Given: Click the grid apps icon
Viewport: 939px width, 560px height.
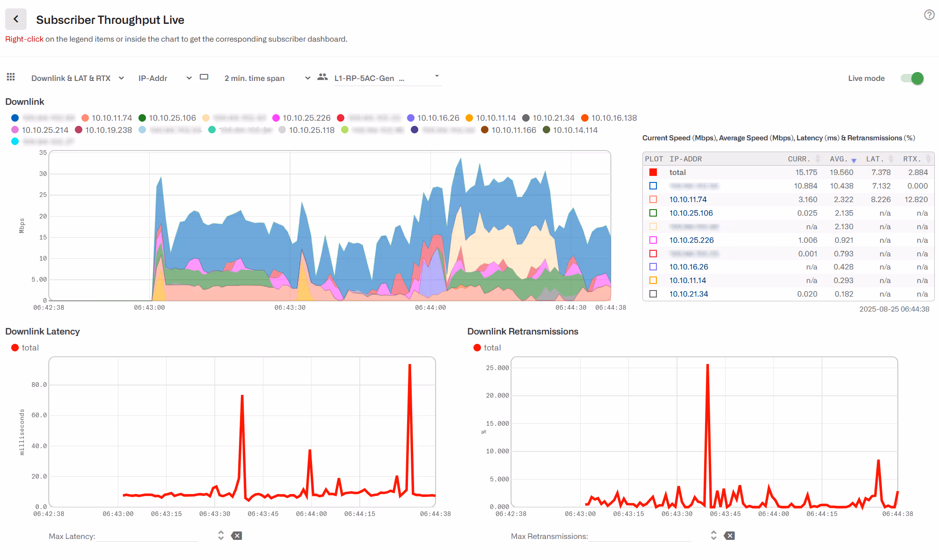Looking at the screenshot, I should click(x=11, y=77).
